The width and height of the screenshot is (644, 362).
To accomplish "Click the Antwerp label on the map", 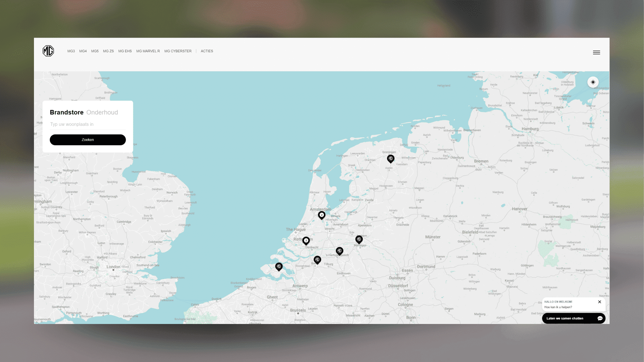I will [300, 286].
